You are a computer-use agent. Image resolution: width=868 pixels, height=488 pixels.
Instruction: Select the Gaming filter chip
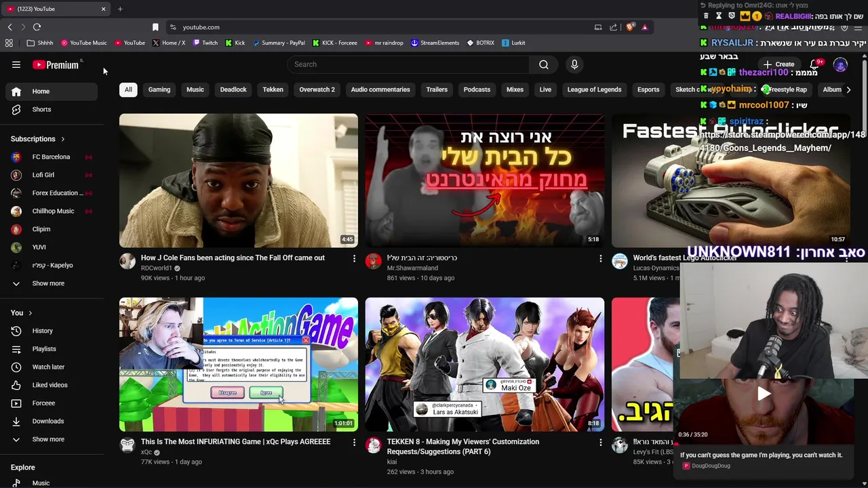[x=159, y=89]
